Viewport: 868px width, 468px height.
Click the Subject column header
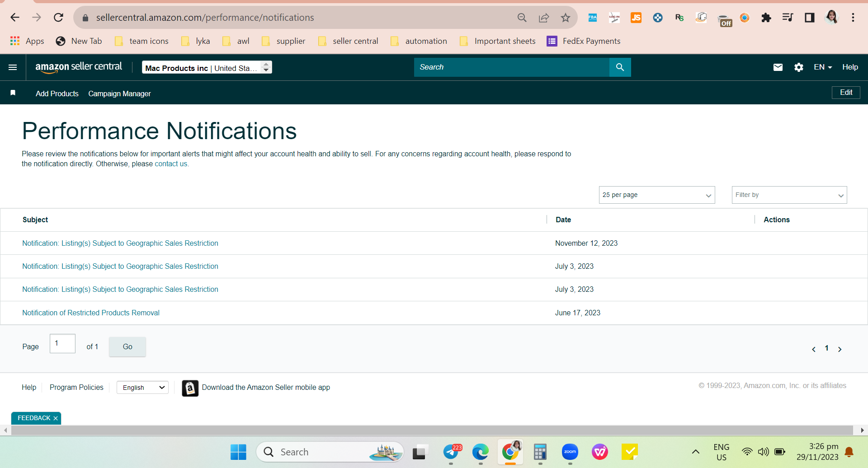(35, 220)
